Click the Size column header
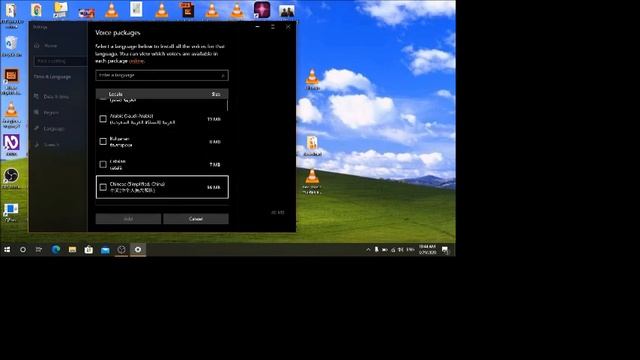Image resolution: width=640 pixels, height=360 pixels. click(x=216, y=94)
